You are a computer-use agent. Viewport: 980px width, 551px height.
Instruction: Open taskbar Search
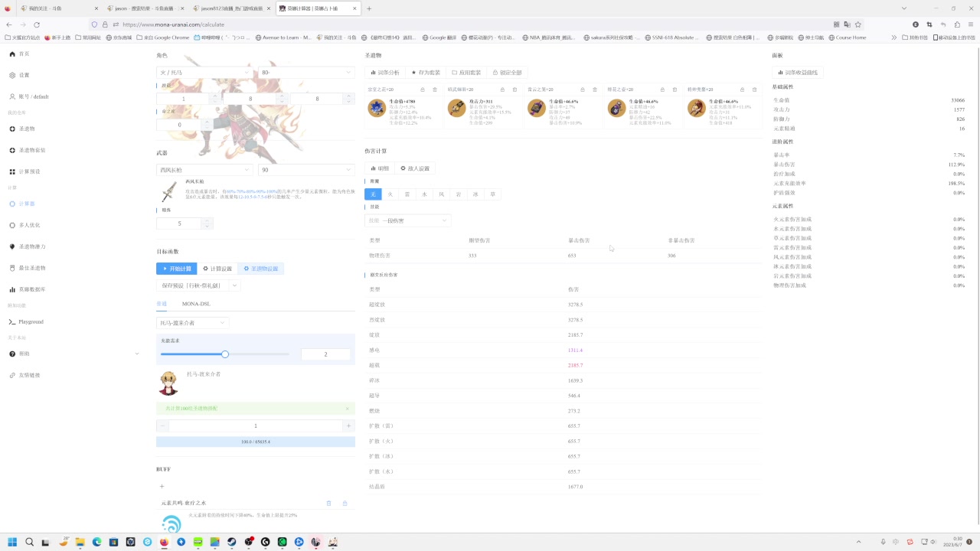click(x=29, y=542)
